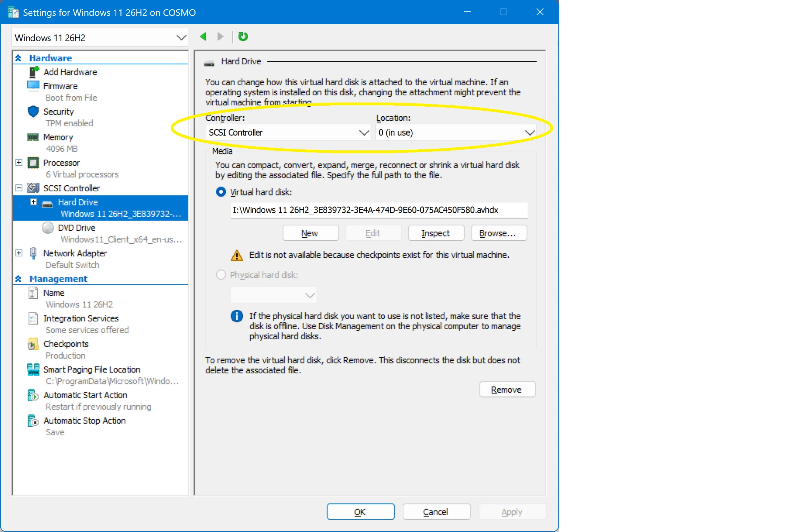Click the Cancel button

click(436, 512)
